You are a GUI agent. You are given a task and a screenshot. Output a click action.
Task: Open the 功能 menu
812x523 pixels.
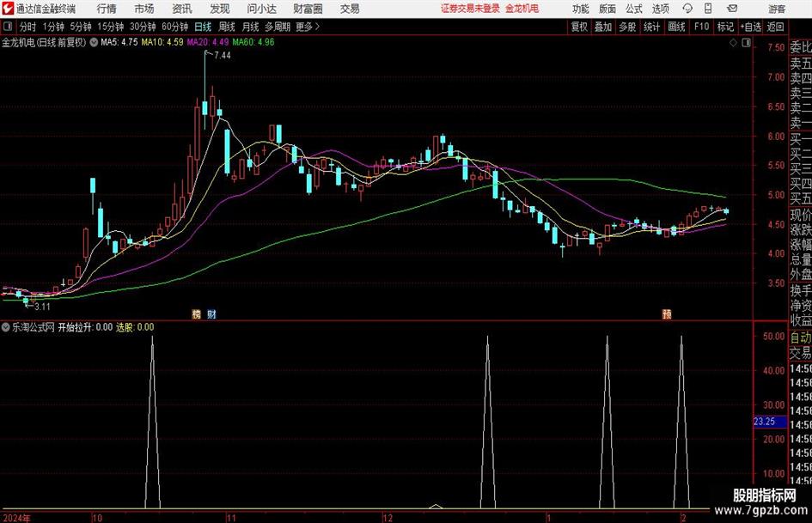pos(581,9)
